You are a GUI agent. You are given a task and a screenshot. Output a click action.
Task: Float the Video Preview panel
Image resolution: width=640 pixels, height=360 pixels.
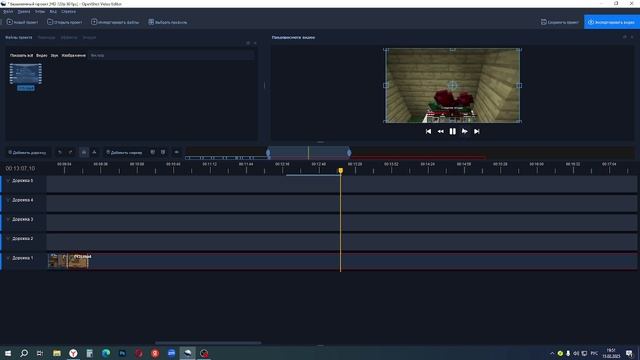(x=624, y=37)
